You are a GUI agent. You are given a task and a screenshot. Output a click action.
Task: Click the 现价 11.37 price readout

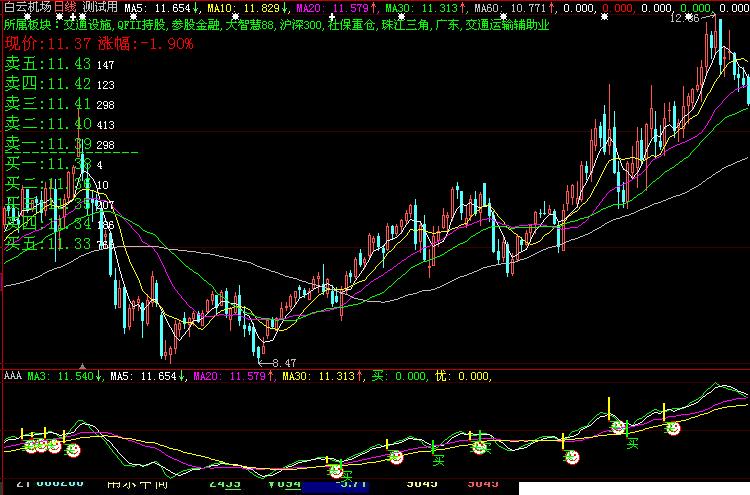(48, 44)
